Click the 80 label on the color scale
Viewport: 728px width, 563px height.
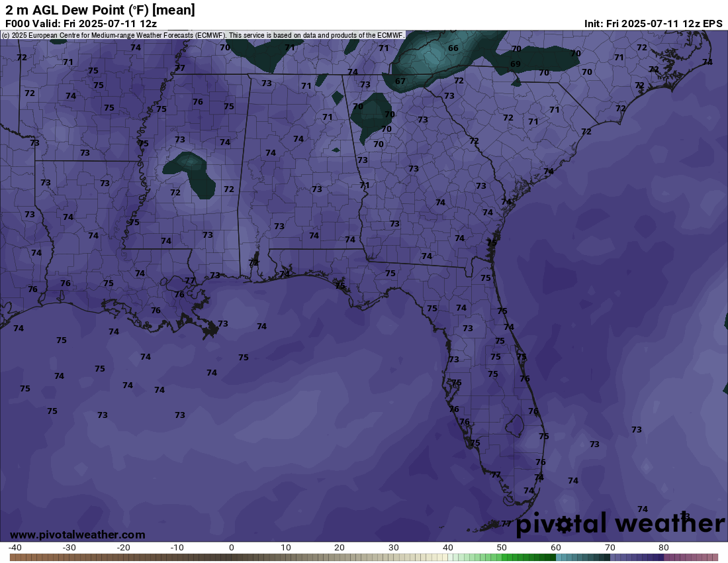[x=663, y=548]
